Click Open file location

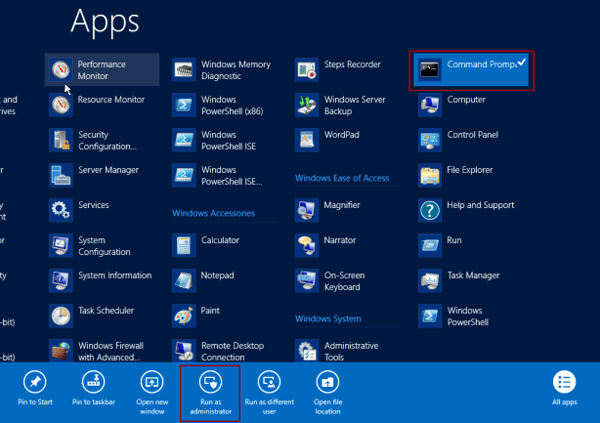point(327,390)
